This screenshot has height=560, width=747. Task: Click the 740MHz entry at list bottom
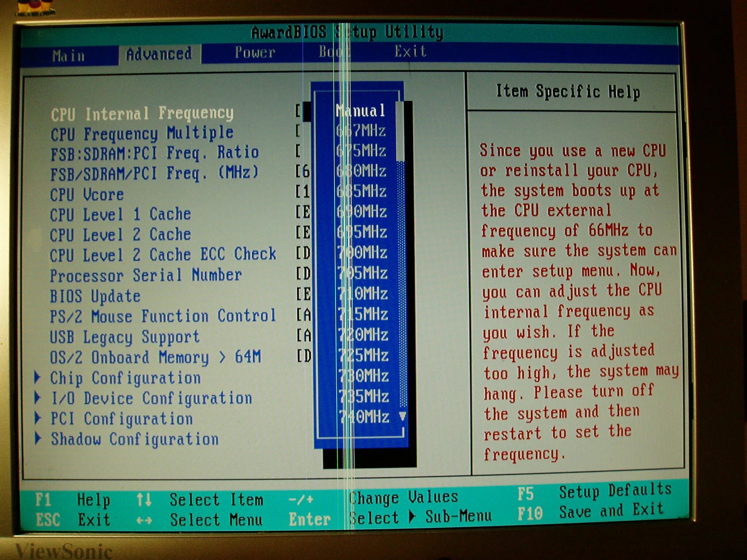coord(365,417)
